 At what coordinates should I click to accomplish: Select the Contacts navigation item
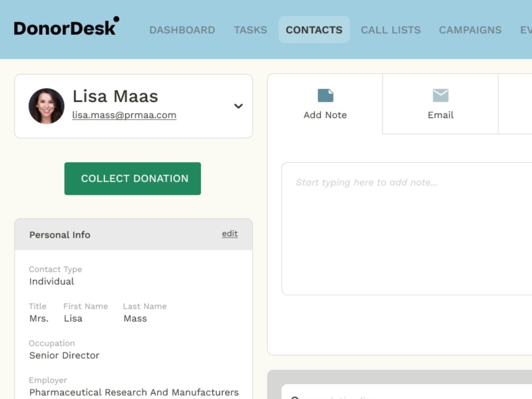(x=314, y=30)
